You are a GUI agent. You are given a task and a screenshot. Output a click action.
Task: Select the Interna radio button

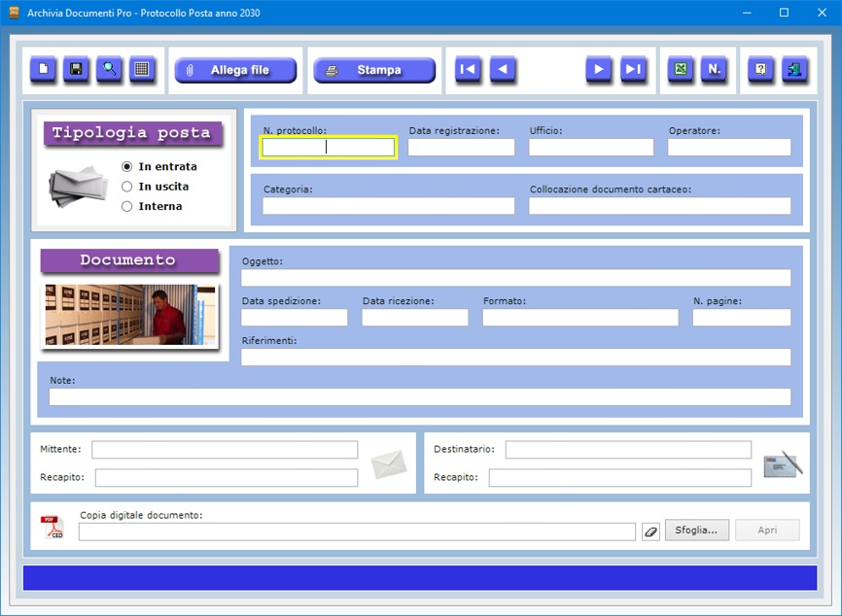(126, 207)
